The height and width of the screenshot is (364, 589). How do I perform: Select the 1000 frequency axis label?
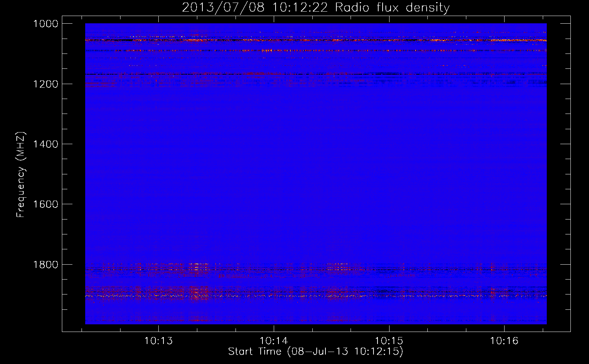[x=46, y=24]
